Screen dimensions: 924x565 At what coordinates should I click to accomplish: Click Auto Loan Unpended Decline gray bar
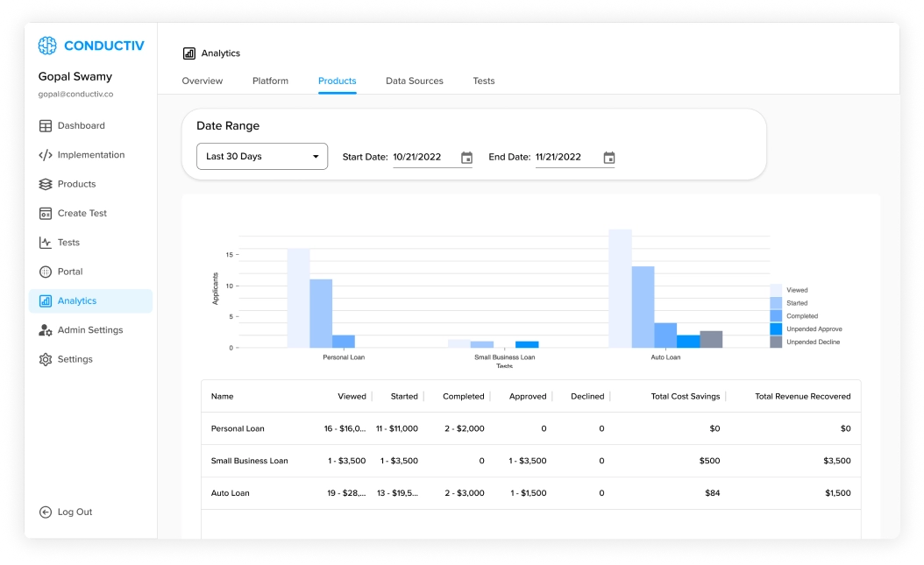click(x=711, y=340)
